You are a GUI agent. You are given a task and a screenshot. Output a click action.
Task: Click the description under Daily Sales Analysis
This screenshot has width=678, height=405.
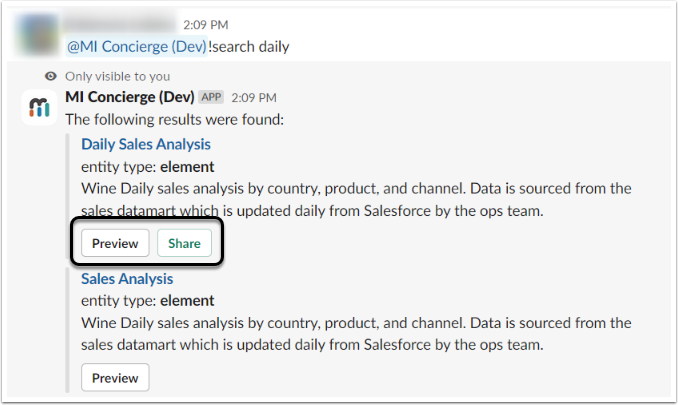coord(356,198)
